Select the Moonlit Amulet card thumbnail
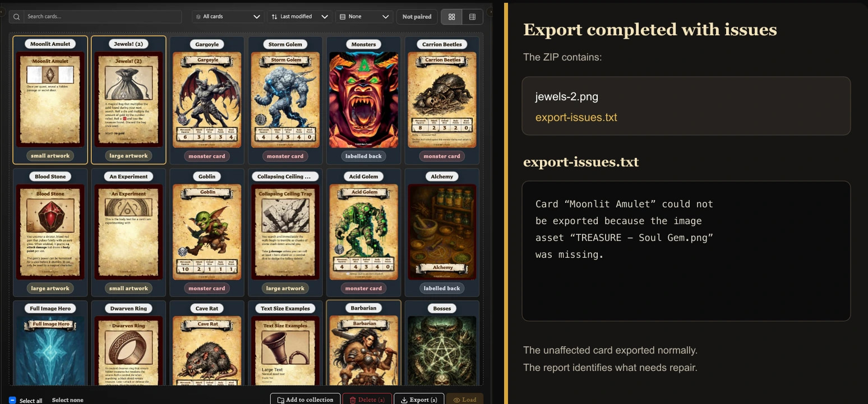Screen dimensions: 868x404 [50, 100]
